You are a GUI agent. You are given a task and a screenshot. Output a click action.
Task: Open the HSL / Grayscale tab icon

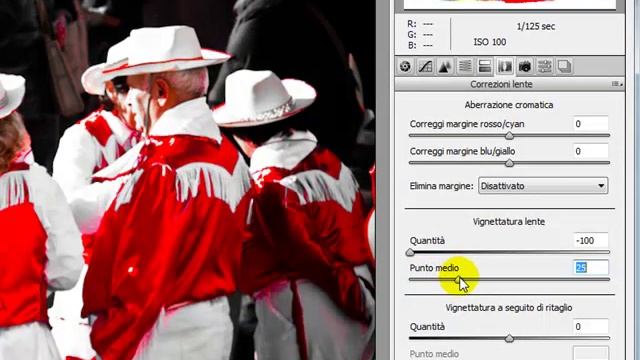465,66
